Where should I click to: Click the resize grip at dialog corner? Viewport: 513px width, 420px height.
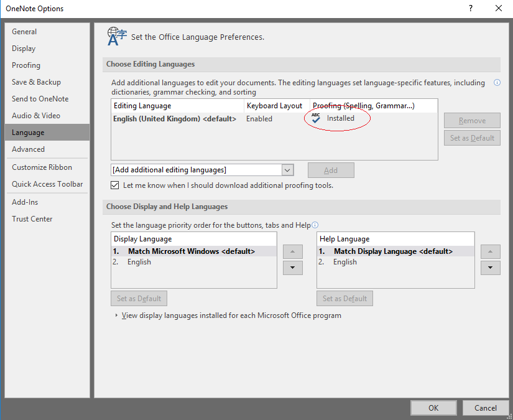click(509, 416)
